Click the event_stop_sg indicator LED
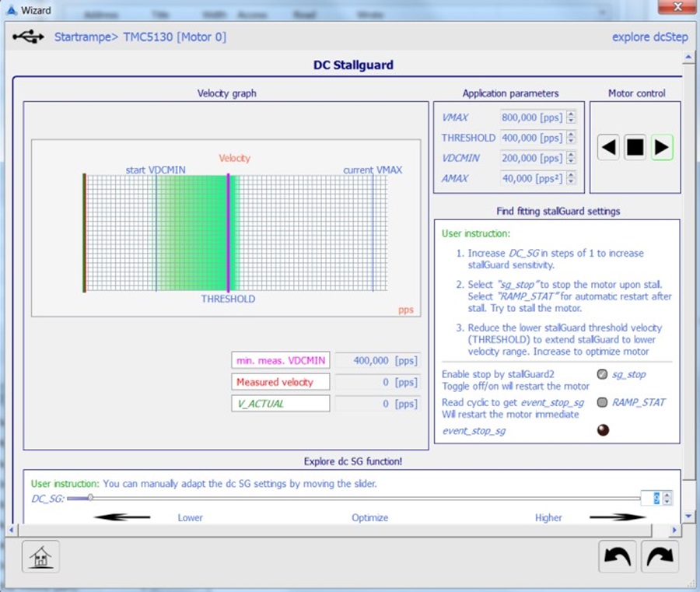This screenshot has width=700, height=592. 603,430
